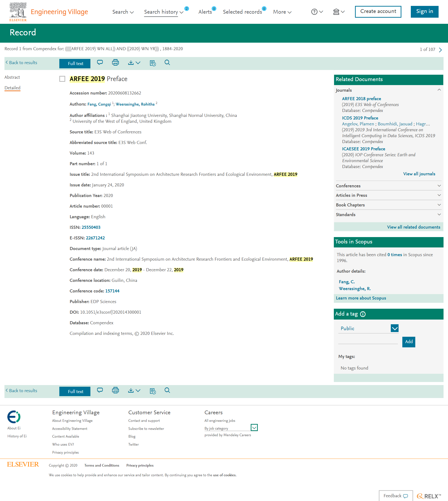Open the help question mark icon
The height and width of the screenshot is (501, 448).
pos(314,12)
